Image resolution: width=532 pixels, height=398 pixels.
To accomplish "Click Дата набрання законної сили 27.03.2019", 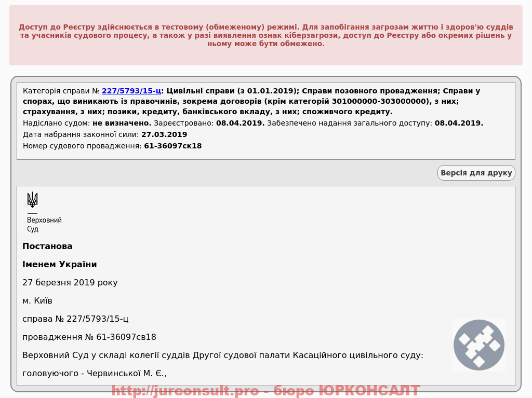I will (x=105, y=134).
